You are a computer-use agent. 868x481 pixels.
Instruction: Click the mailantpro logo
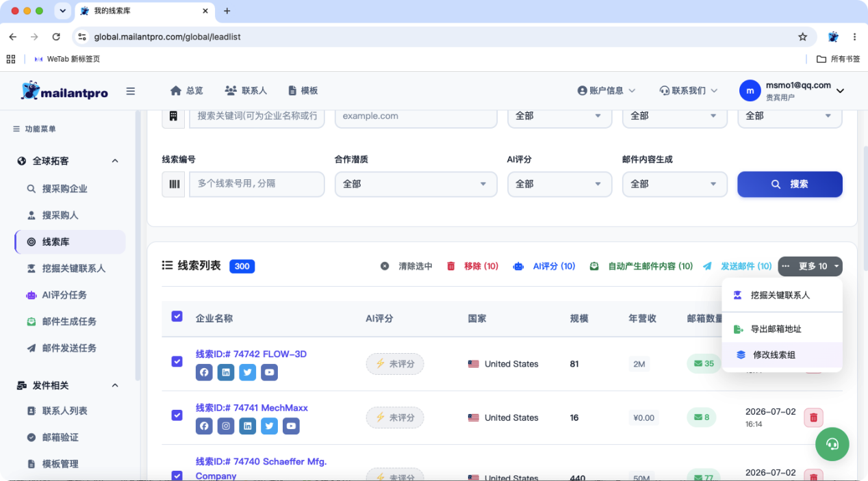pos(64,90)
